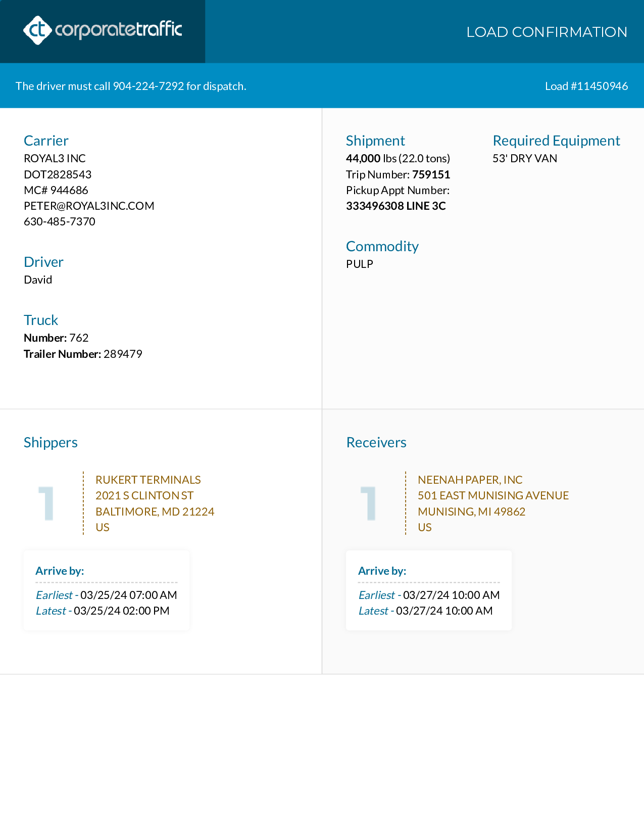Click receiver Latest 03/27/24 10:00 AM

point(425,611)
